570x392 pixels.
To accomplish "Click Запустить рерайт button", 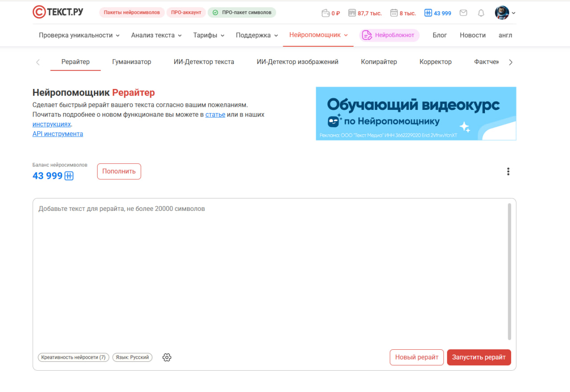I will tap(479, 357).
